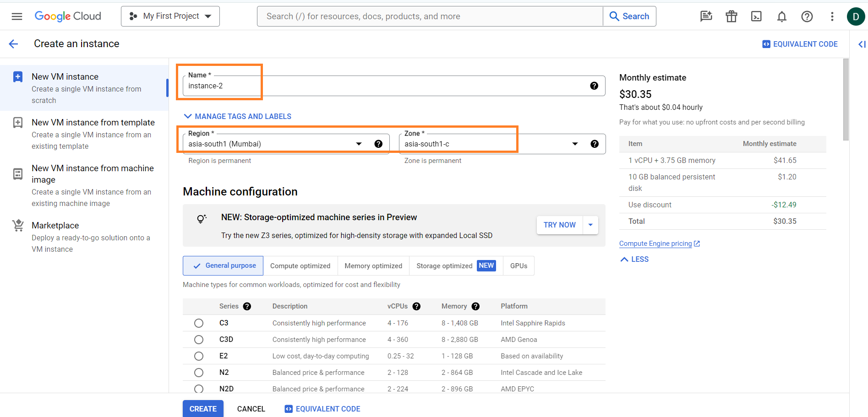Click the Google Cloud logo
Image resolution: width=868 pixels, height=417 pixels.
[68, 16]
